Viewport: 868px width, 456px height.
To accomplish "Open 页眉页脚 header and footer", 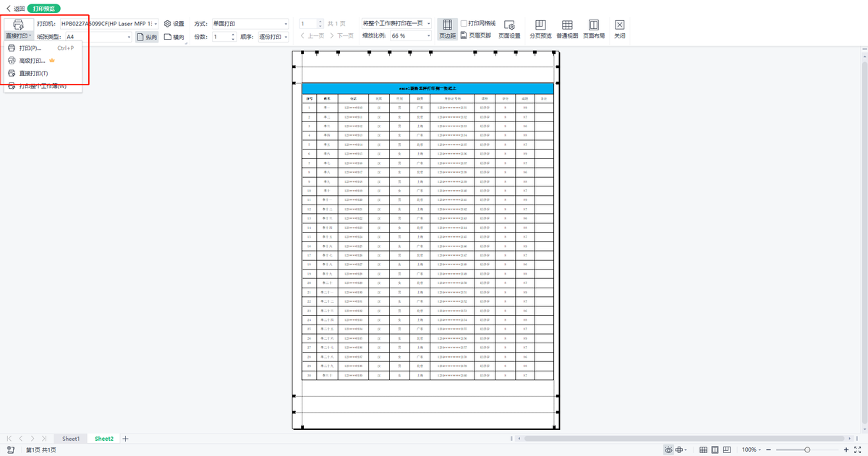I will click(x=475, y=35).
